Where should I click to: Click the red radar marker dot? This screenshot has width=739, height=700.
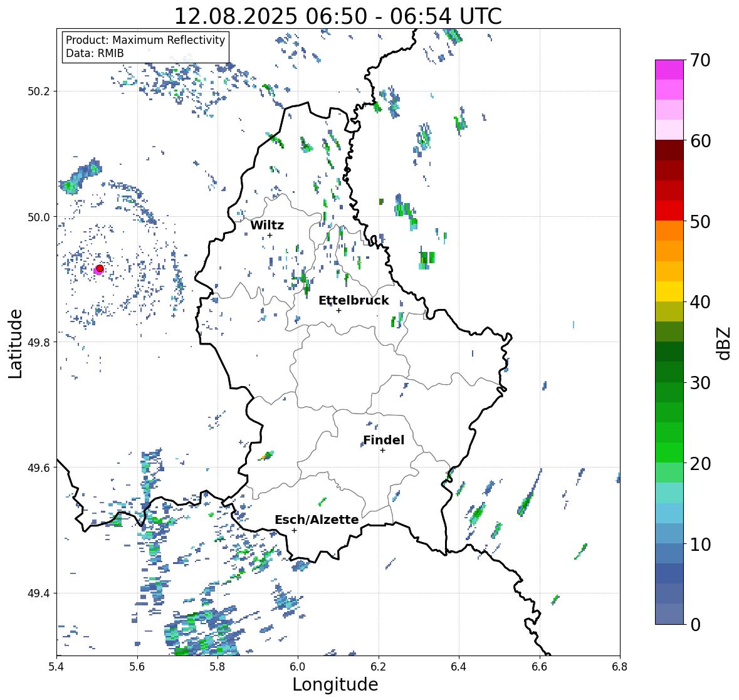pos(100,268)
